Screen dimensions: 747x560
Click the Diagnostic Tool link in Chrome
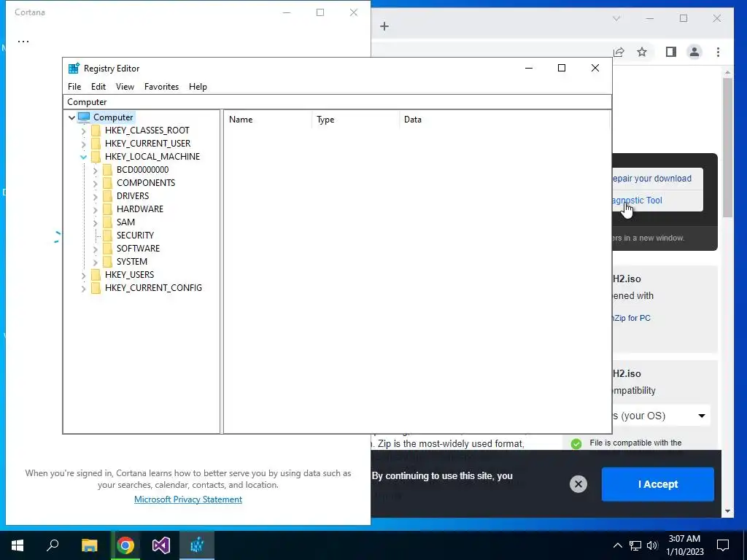637,201
